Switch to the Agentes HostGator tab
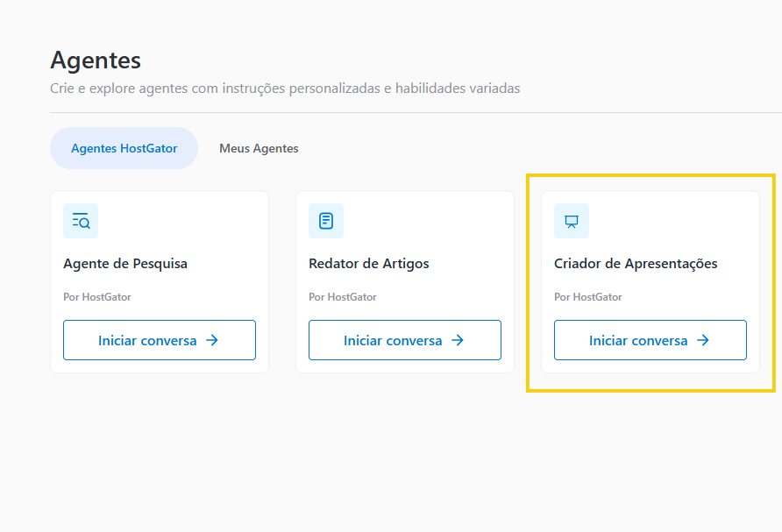Image resolution: width=782 pixels, height=532 pixels. tap(124, 148)
